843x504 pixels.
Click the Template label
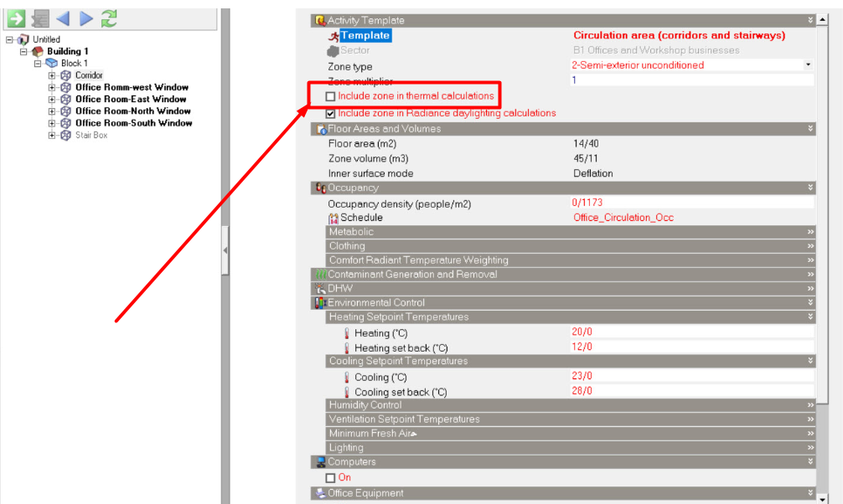[365, 35]
